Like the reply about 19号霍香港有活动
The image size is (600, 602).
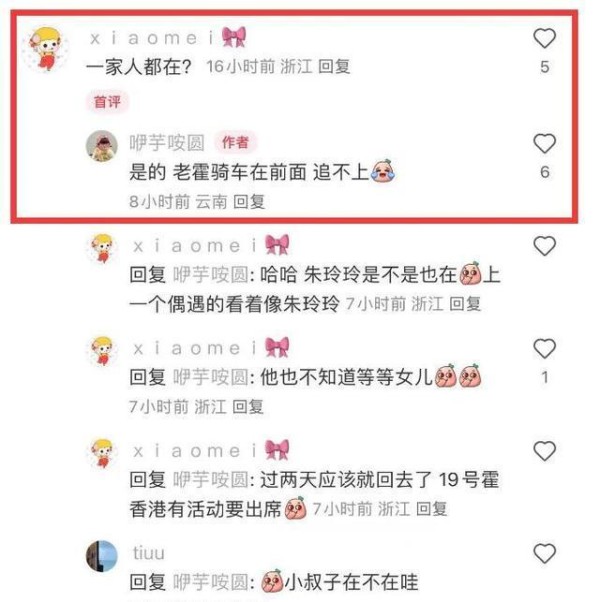tap(544, 451)
